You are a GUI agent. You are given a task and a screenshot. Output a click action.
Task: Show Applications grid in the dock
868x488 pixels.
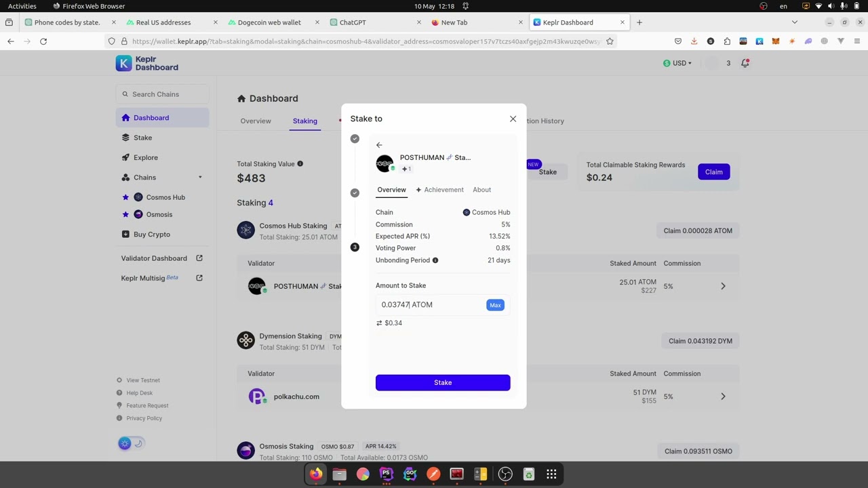point(551,474)
